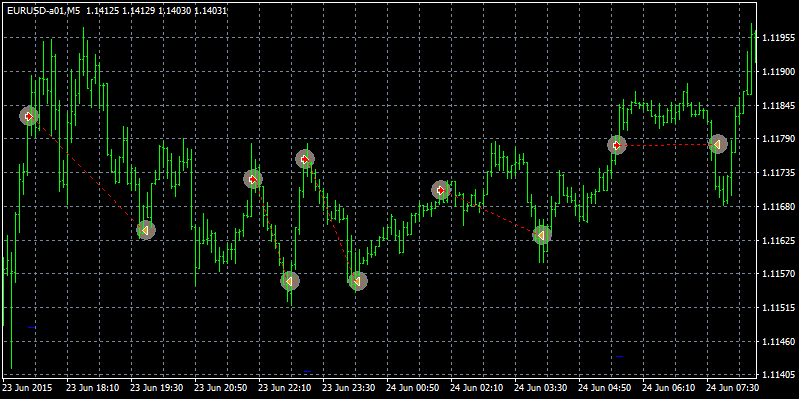The height and width of the screenshot is (399, 799).
Task: Click the 23 Jun 18:10 time label
Action: (x=93, y=388)
